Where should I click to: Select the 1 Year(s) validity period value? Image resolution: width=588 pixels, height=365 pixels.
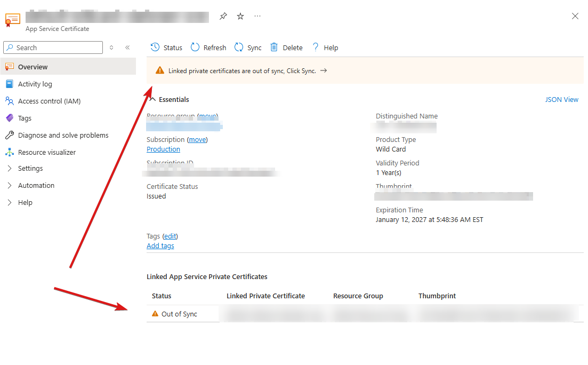[389, 173]
